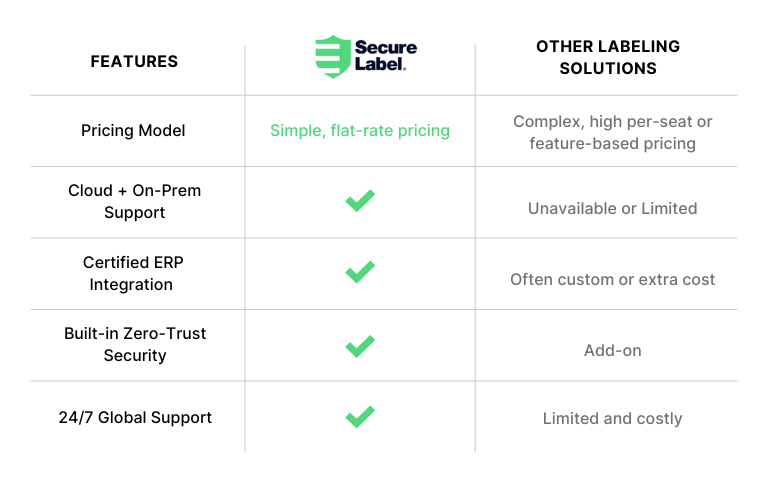Click Often custom or extra cost text
This screenshot has height=478, width=768.
[612, 280]
